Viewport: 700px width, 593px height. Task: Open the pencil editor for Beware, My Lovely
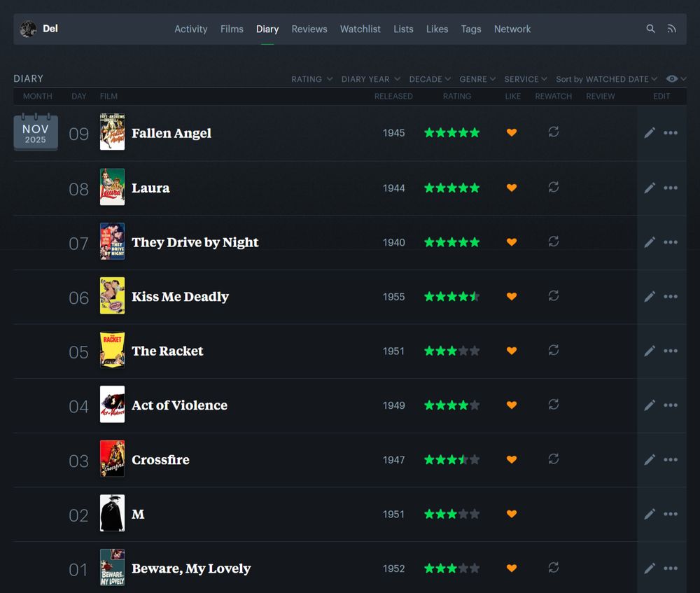(649, 568)
